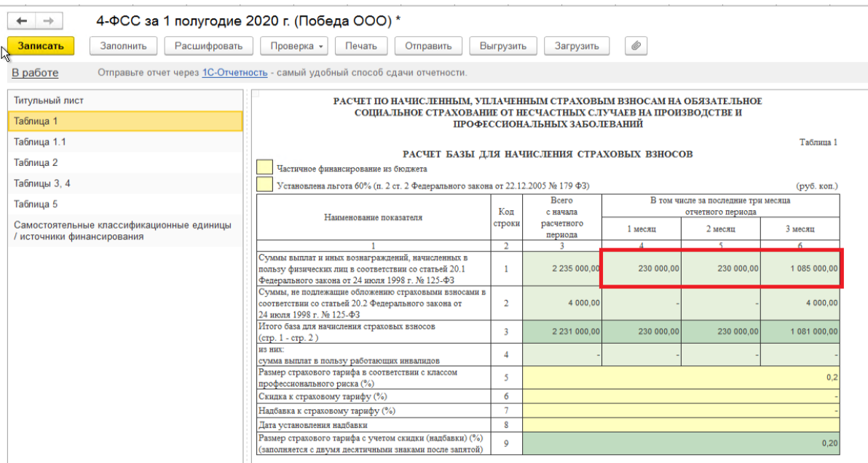The width and height of the screenshot is (868, 463).
Task: Click the Заполнить button
Action: 124,46
